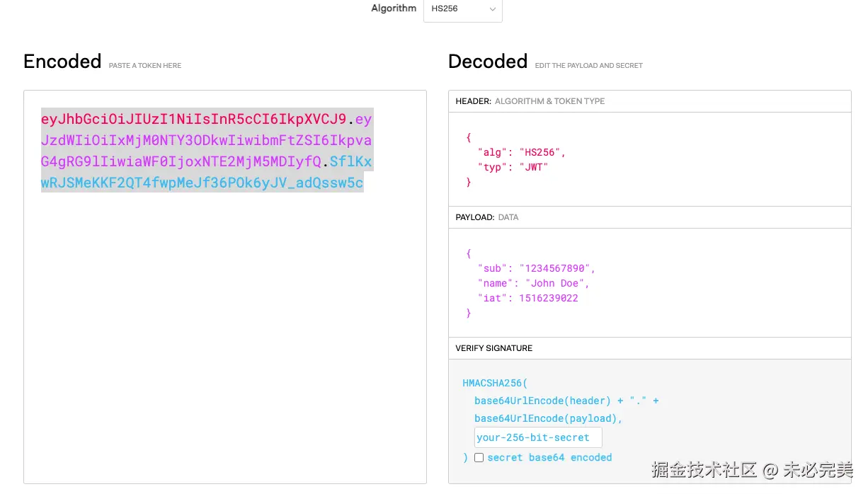This screenshot has height=494, width=868.
Task: Click the "Paste a token here" hint
Action: (x=145, y=66)
